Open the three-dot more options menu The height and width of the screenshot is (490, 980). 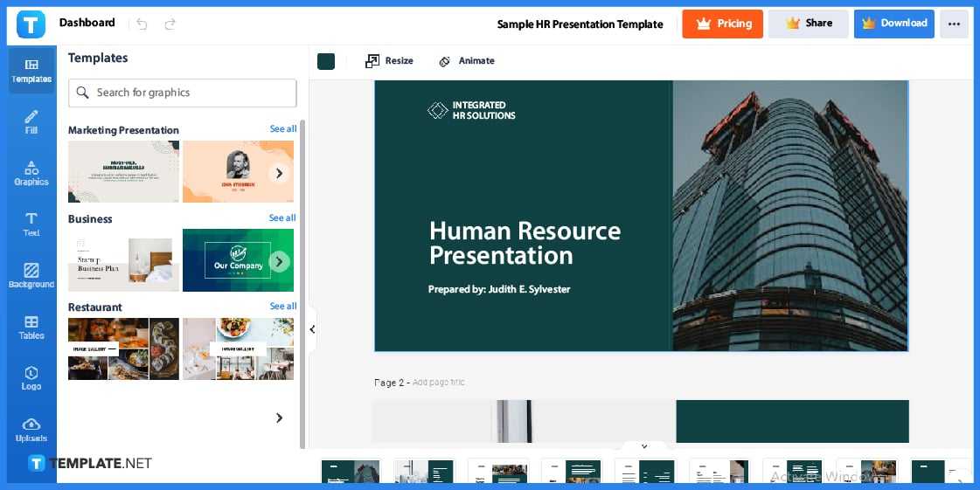(x=954, y=24)
